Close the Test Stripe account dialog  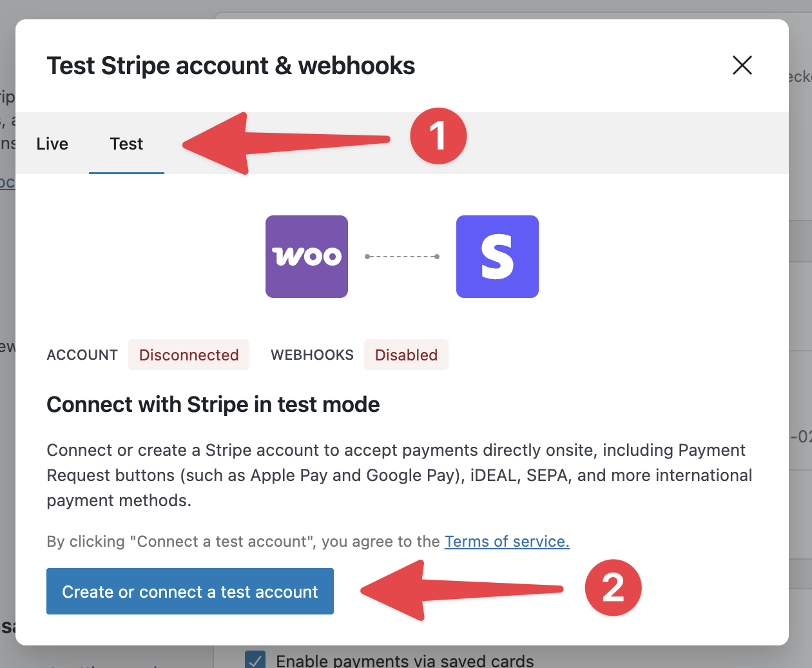[x=742, y=65]
